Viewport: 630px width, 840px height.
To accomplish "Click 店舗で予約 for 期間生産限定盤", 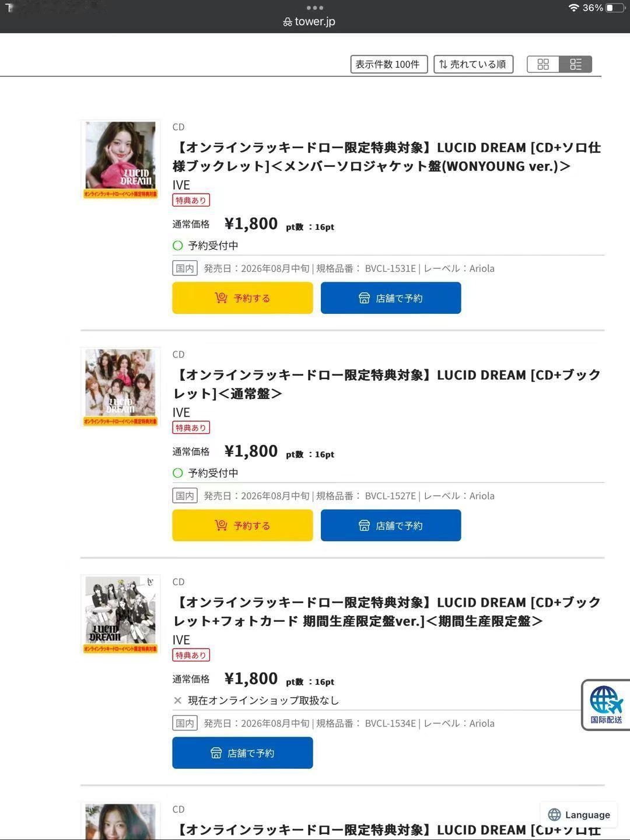I will (243, 753).
